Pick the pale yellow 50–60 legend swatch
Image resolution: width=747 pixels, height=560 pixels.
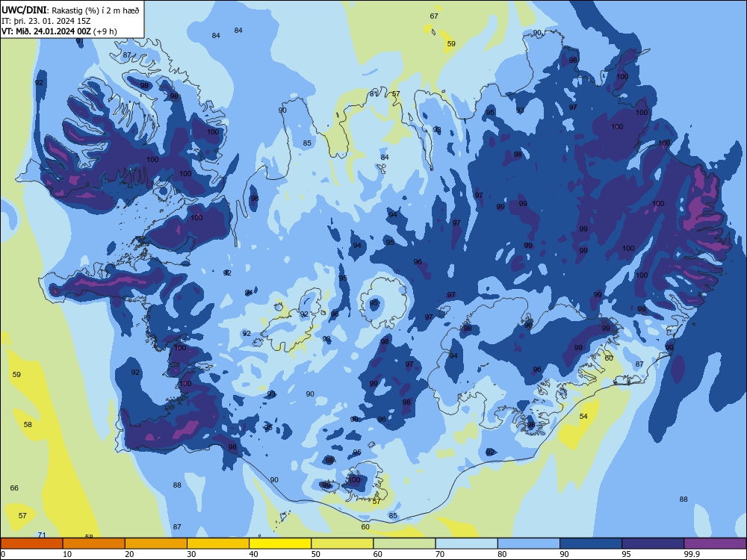pyautogui.click(x=342, y=544)
